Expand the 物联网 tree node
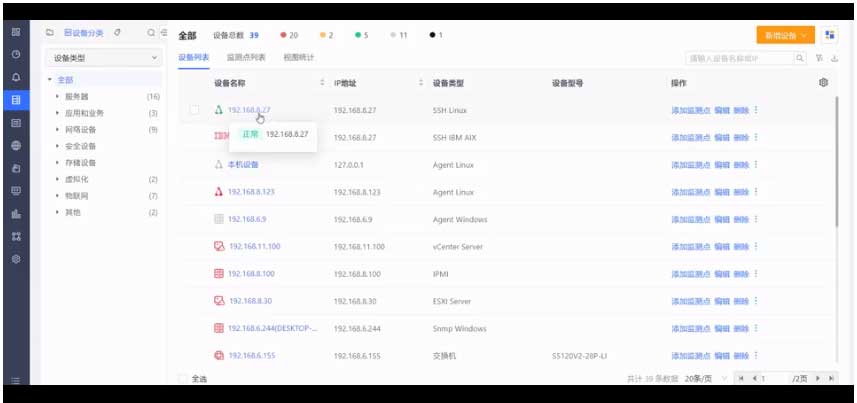 pos(57,196)
